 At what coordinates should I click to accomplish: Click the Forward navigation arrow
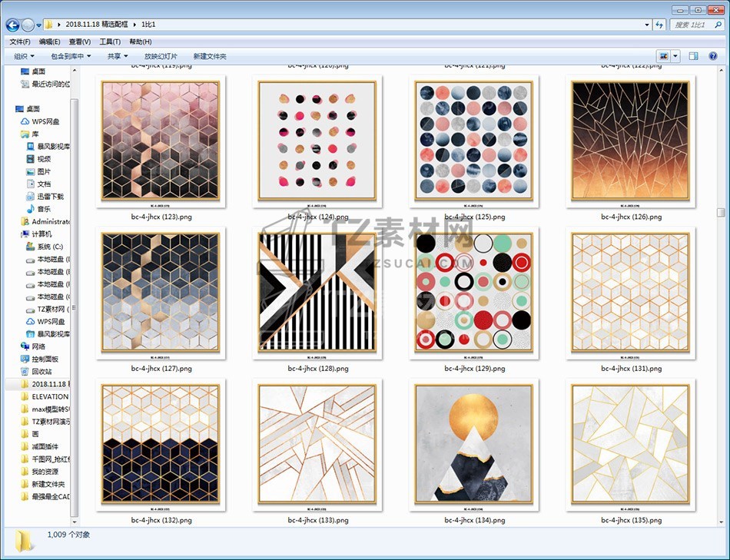[28, 25]
